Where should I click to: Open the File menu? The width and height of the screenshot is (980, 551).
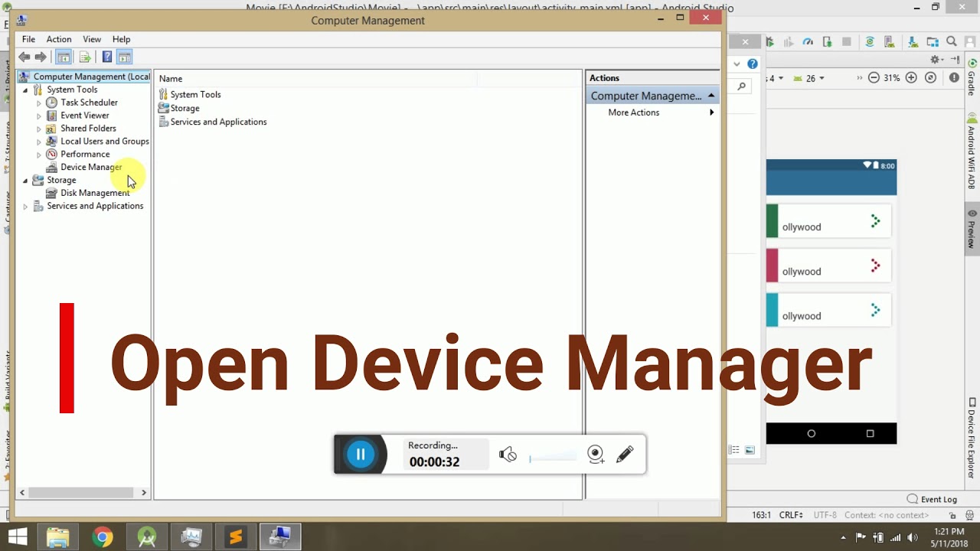coord(28,39)
